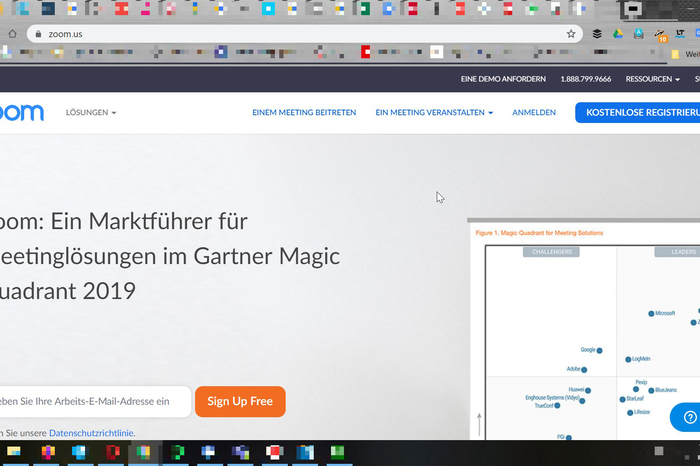Open EINE DEMO ANFORDERN link
Image resolution: width=700 pixels, height=466 pixels.
click(x=503, y=79)
